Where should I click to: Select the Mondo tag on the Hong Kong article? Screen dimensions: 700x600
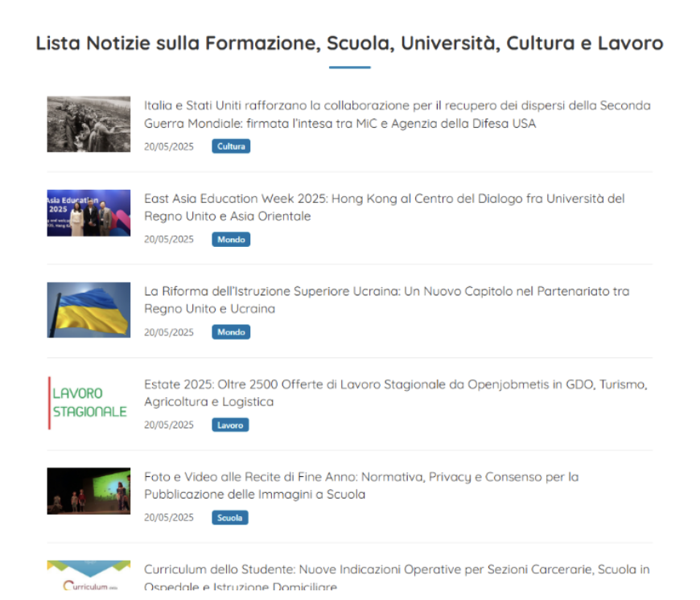(x=231, y=239)
